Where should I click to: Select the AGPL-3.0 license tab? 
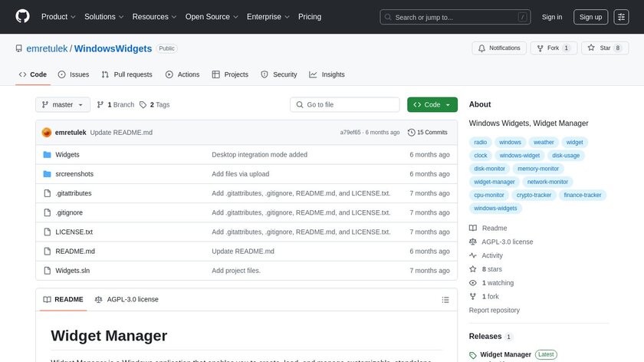click(x=127, y=300)
